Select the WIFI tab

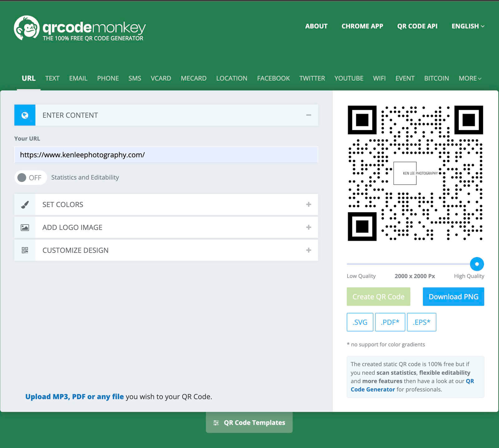pyautogui.click(x=379, y=78)
